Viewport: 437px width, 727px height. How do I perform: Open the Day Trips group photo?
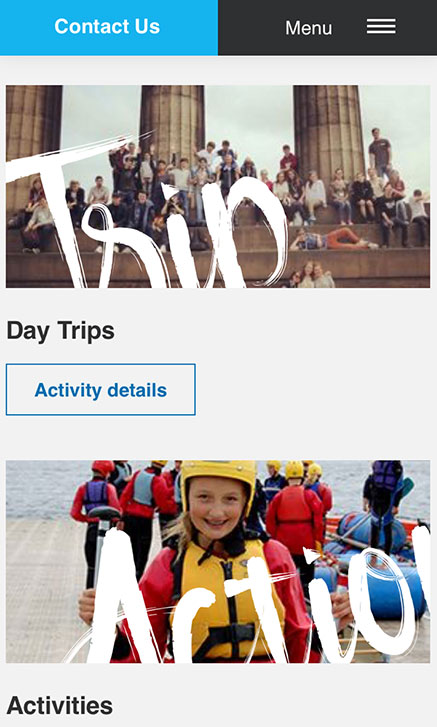[x=218, y=186]
